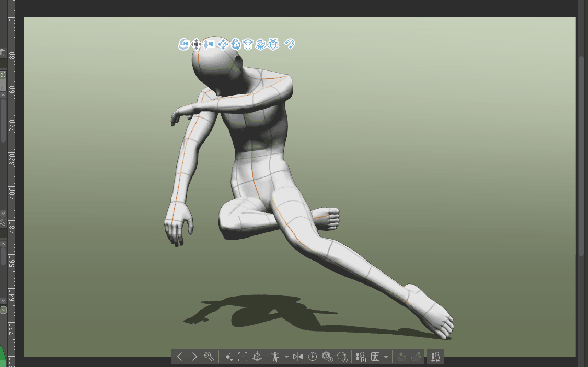Register the full body pose as material
This screenshot has height=367, width=588.
pyautogui.click(x=276, y=357)
